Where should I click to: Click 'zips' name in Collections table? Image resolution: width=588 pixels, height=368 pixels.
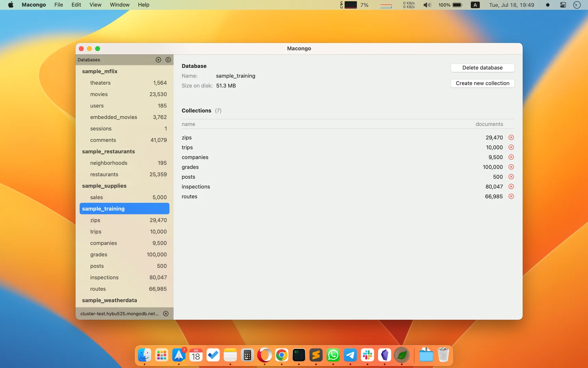tap(187, 138)
